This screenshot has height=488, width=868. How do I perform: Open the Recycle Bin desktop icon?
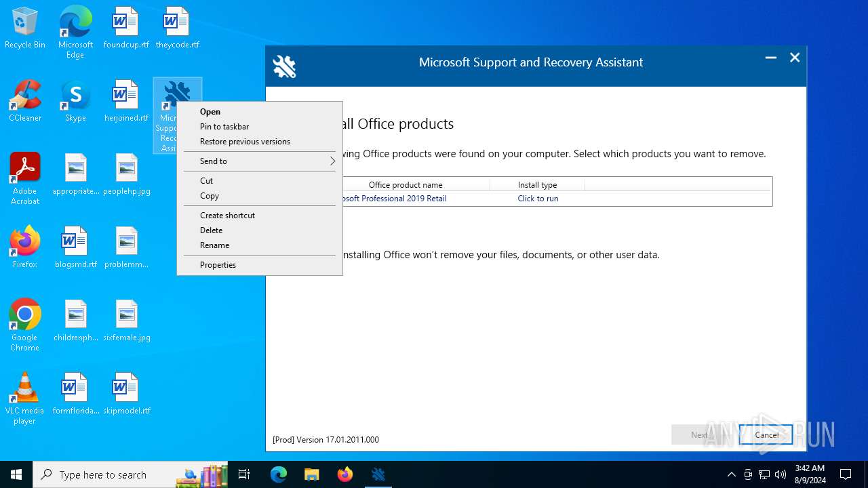tap(25, 28)
